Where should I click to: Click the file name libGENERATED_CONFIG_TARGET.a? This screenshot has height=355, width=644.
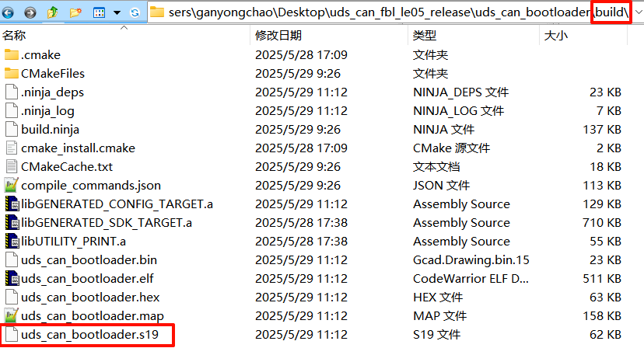(117, 204)
